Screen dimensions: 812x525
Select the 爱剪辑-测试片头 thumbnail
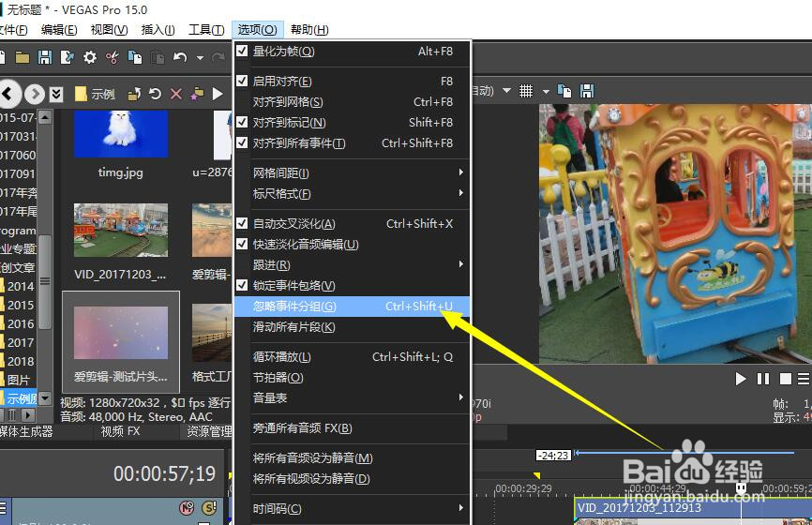(121, 333)
